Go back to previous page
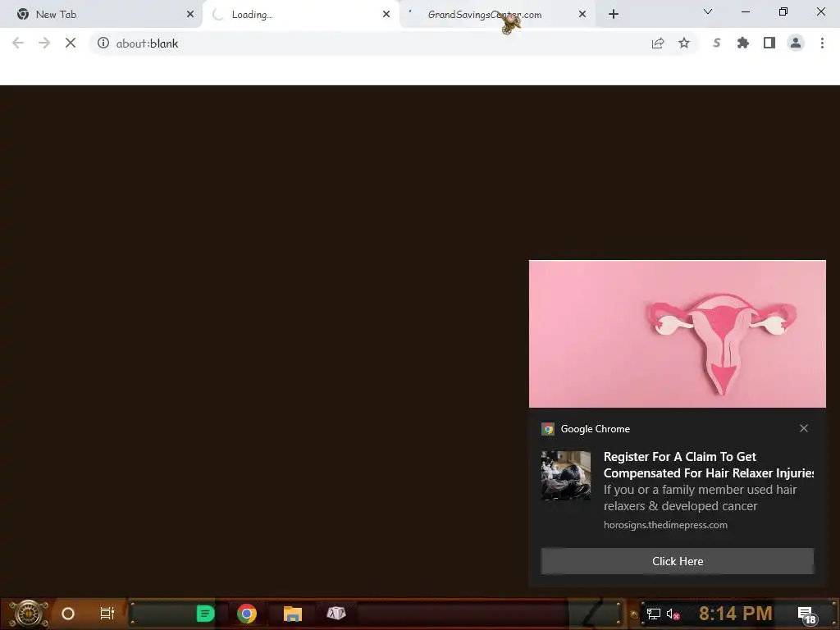840x630 pixels. coord(18,43)
